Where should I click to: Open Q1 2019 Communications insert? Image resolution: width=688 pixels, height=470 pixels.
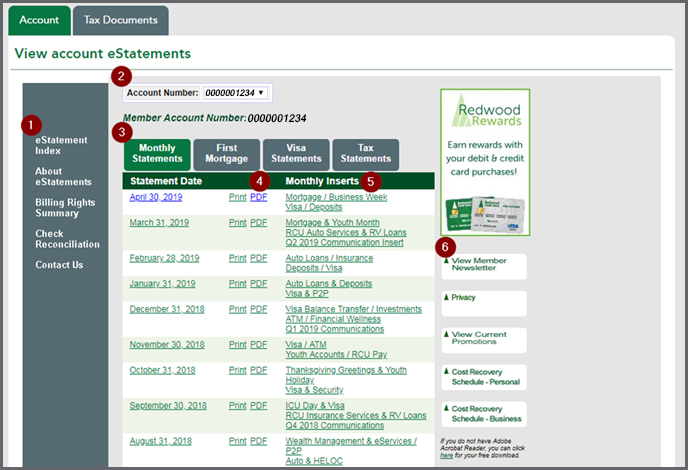click(335, 329)
